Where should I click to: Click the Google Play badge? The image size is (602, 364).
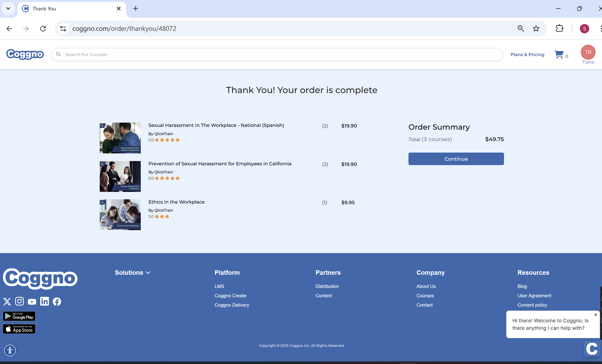pos(19,316)
